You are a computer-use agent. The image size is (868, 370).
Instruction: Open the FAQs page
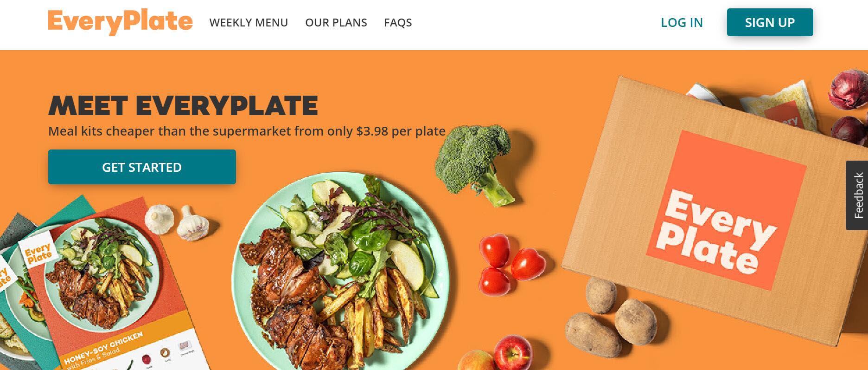point(398,22)
